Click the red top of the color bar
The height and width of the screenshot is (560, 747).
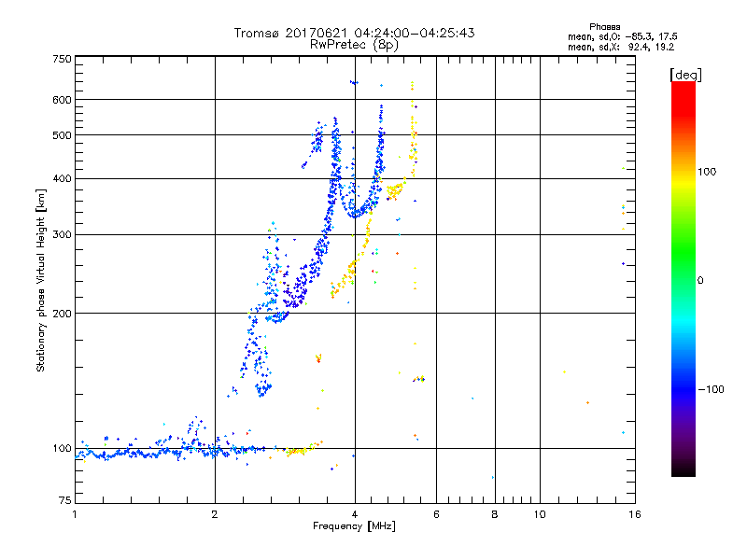[683, 89]
